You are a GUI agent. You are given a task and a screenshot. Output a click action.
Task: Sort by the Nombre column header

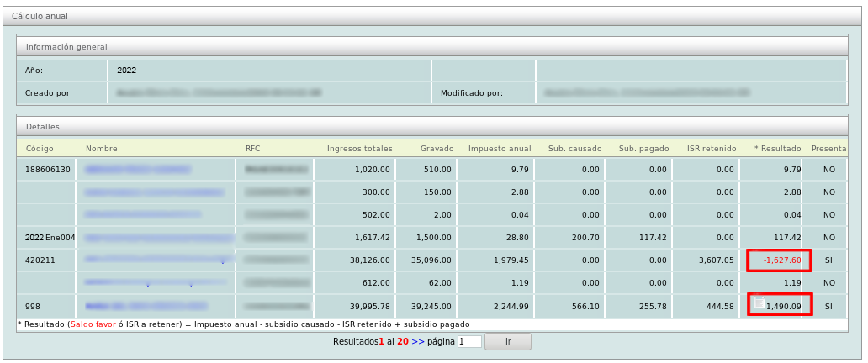tap(101, 149)
